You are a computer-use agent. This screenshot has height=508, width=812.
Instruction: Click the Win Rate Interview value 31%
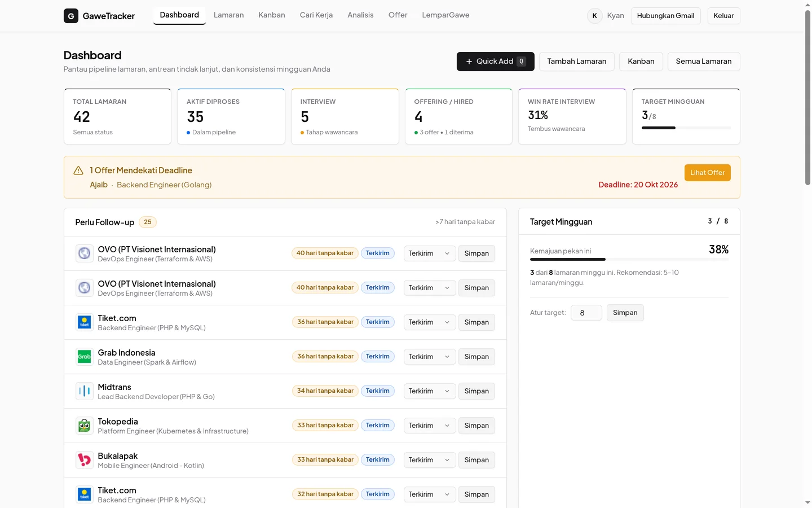[x=538, y=115]
